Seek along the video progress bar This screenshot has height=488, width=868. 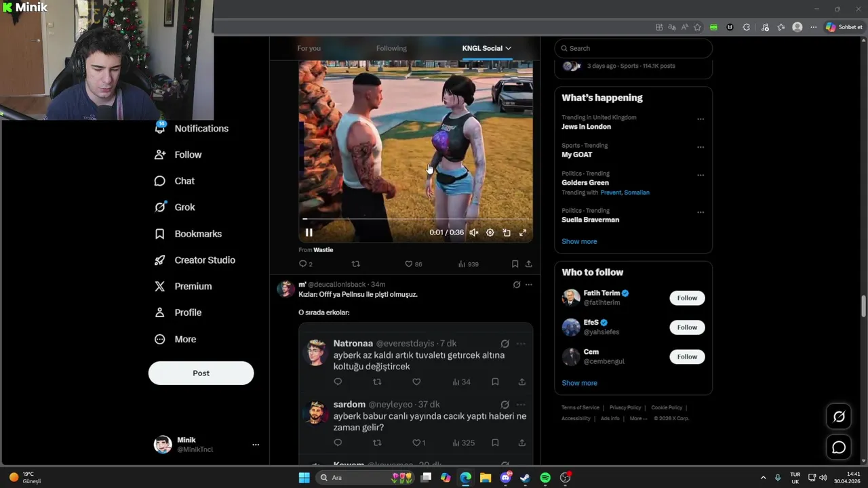[x=416, y=219]
